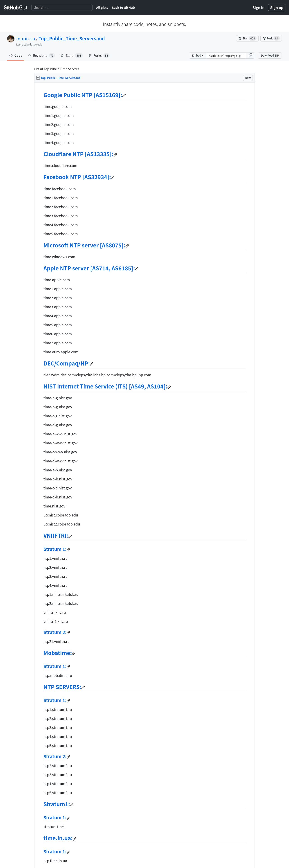
Task: Click the Download ZIP button
Action: [270, 56]
